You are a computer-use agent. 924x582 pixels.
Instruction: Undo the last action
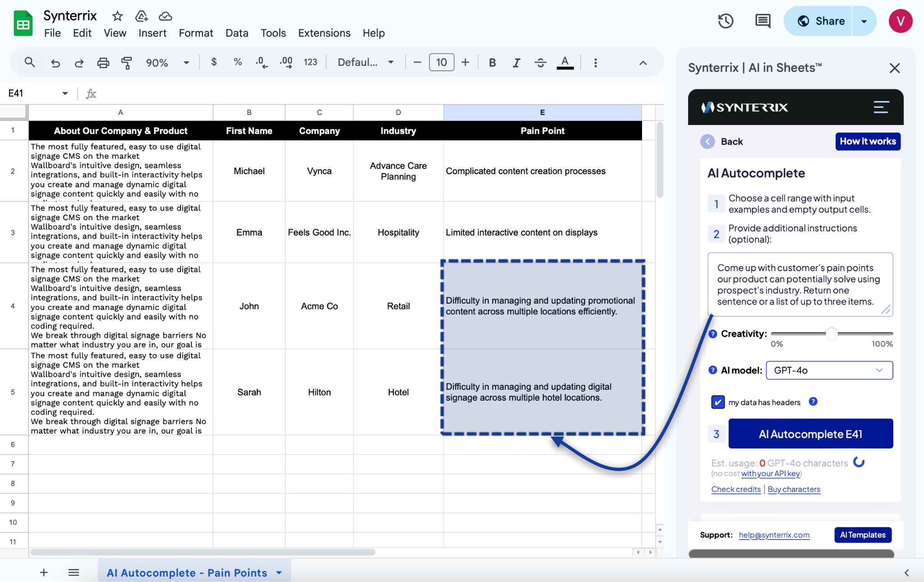(55, 63)
